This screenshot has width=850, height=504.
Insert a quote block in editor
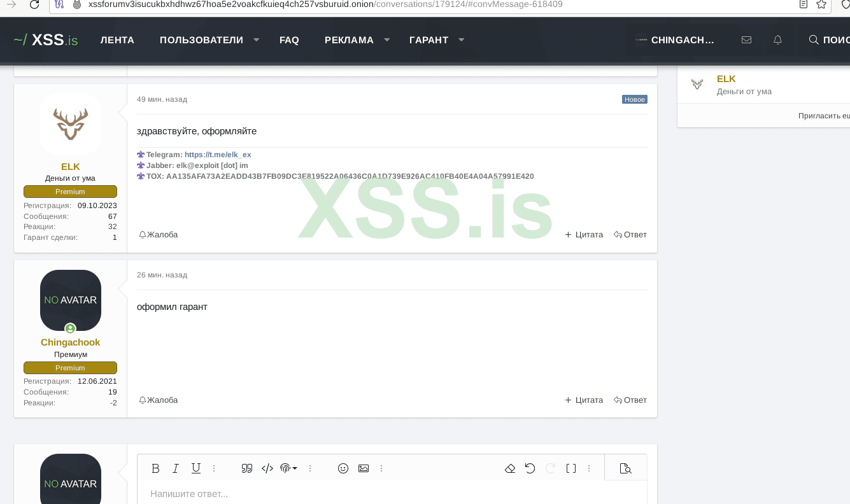tap(247, 468)
